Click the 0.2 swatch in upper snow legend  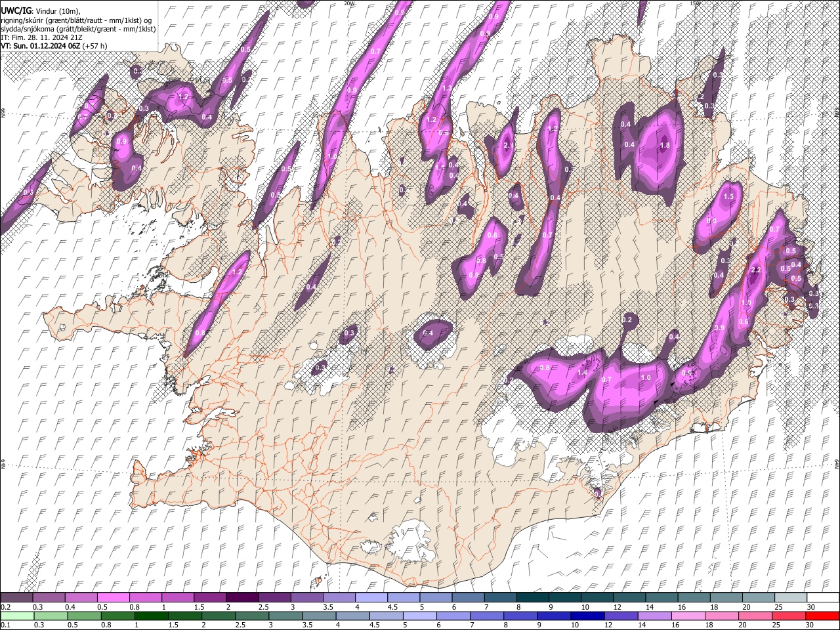pos(16,597)
